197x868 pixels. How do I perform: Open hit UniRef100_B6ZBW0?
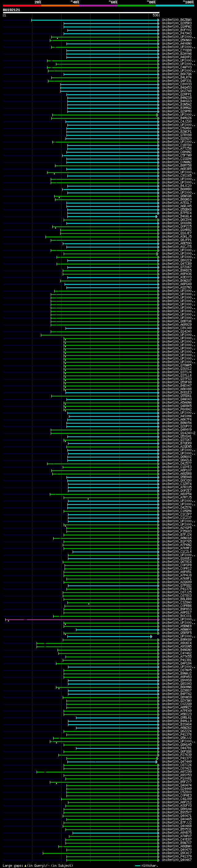coord(177,20)
